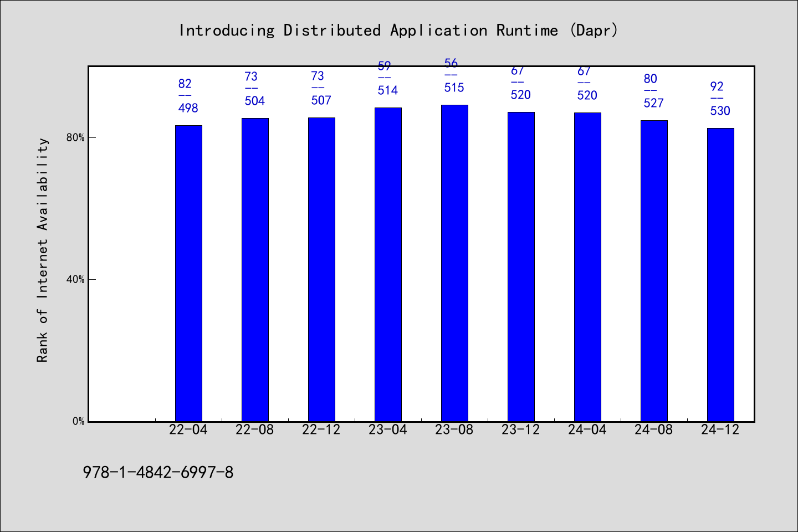
Task: Click the data value 507
Action: point(321,100)
